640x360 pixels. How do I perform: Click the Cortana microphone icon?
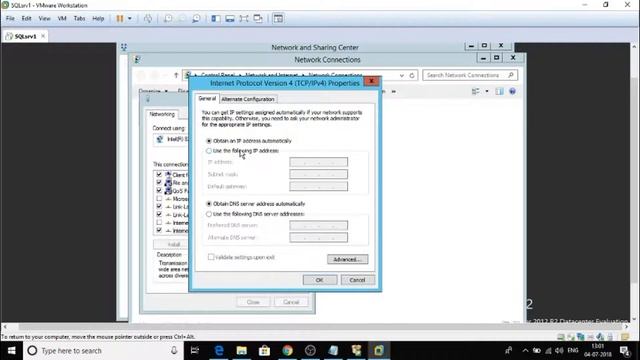tap(174, 351)
